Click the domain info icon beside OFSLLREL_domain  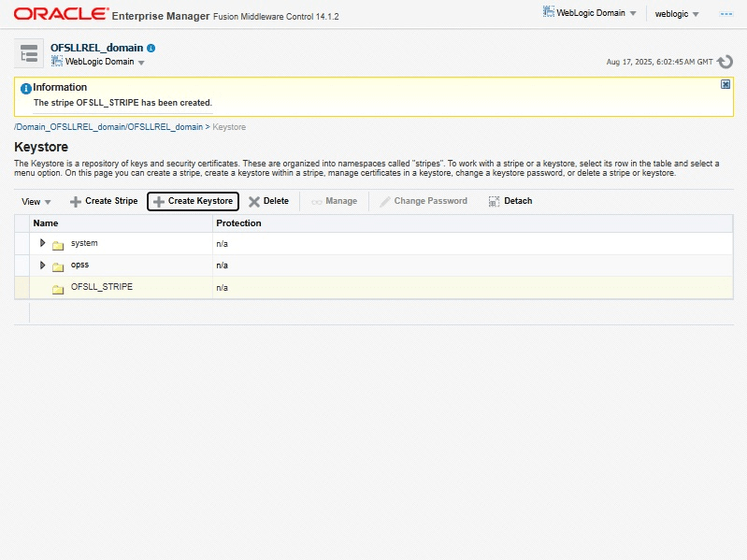point(151,48)
